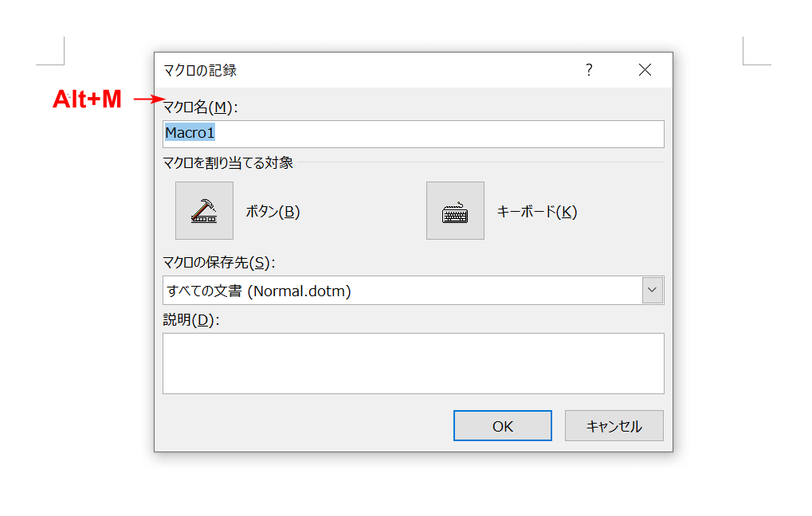Click the red Alt+M annotation text
Viewport: 812px width, 516px height.
tap(87, 100)
